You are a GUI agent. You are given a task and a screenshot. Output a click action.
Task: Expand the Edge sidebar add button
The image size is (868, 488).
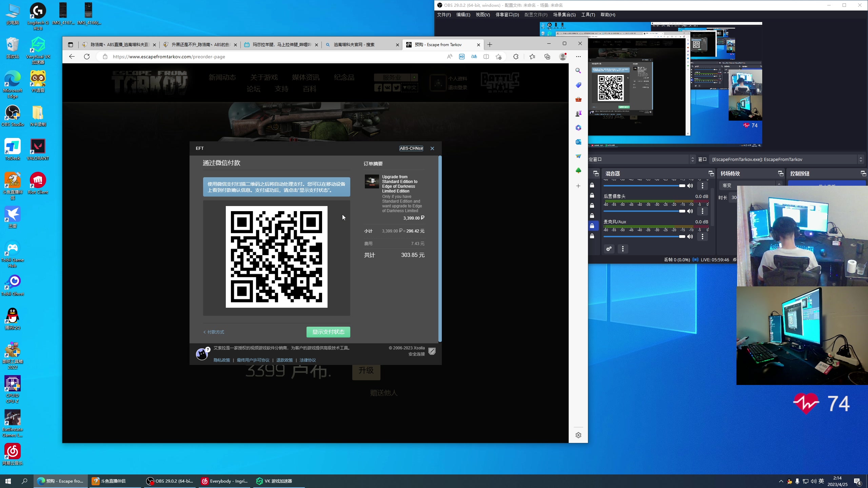(578, 186)
